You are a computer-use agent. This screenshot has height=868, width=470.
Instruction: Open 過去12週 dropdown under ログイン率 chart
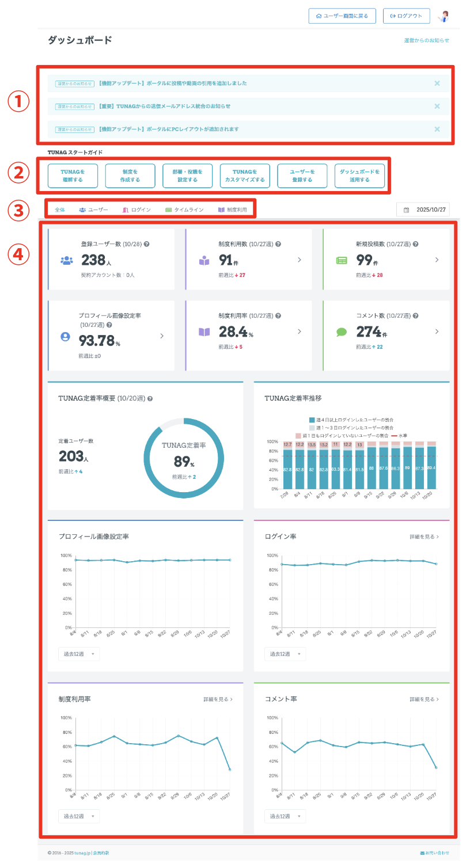tap(285, 654)
